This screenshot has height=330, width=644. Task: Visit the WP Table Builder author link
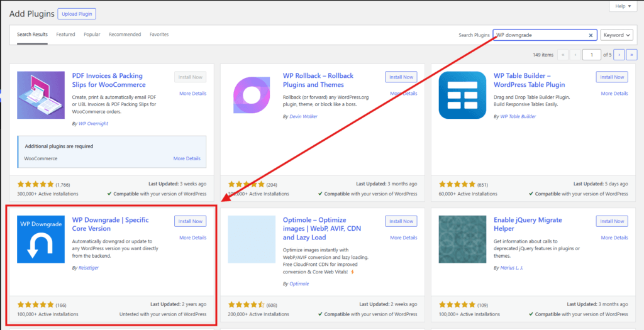coord(518,116)
